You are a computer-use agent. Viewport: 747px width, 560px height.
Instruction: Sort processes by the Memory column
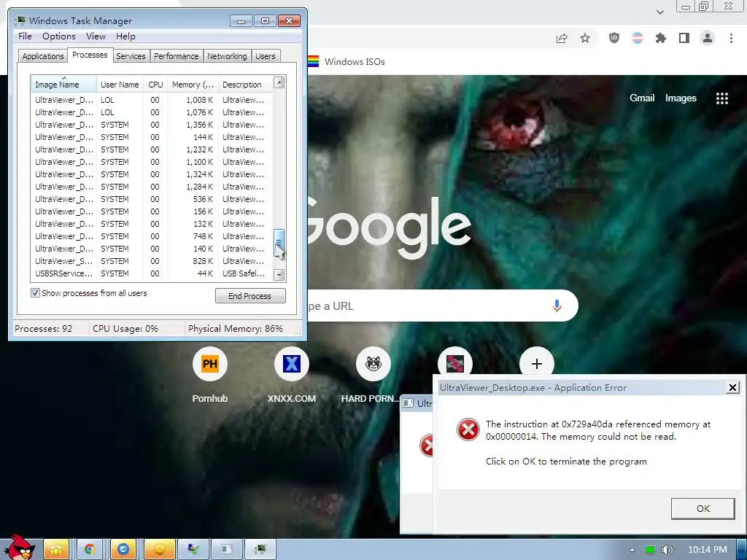pyautogui.click(x=193, y=85)
